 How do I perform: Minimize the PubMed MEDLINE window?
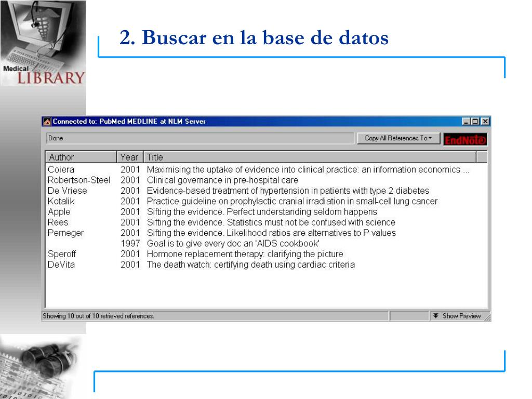[x=466, y=121]
